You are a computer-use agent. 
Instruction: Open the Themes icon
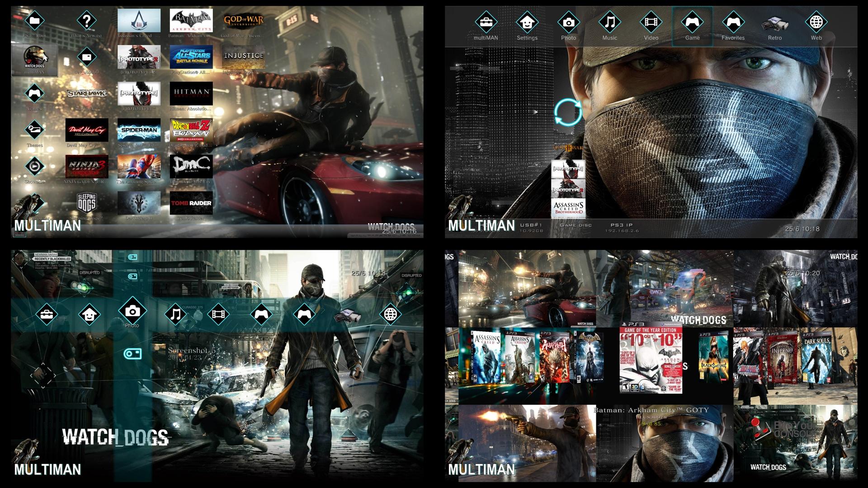click(x=34, y=130)
